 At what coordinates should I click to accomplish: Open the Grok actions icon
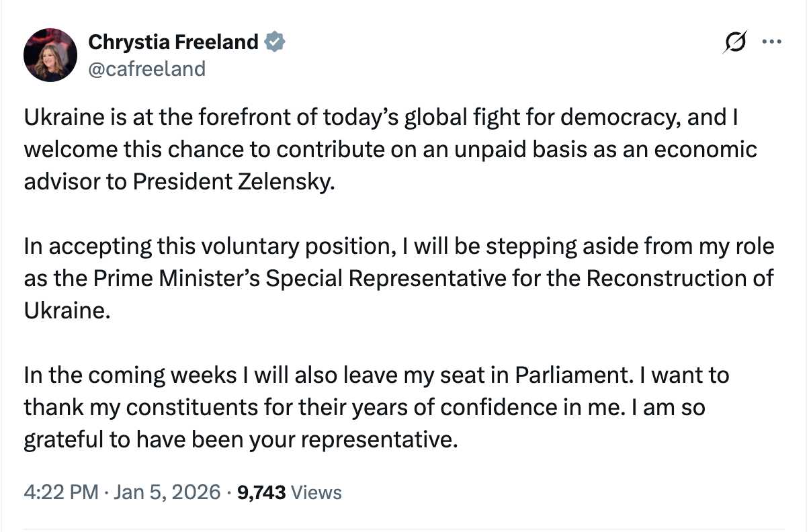click(734, 42)
